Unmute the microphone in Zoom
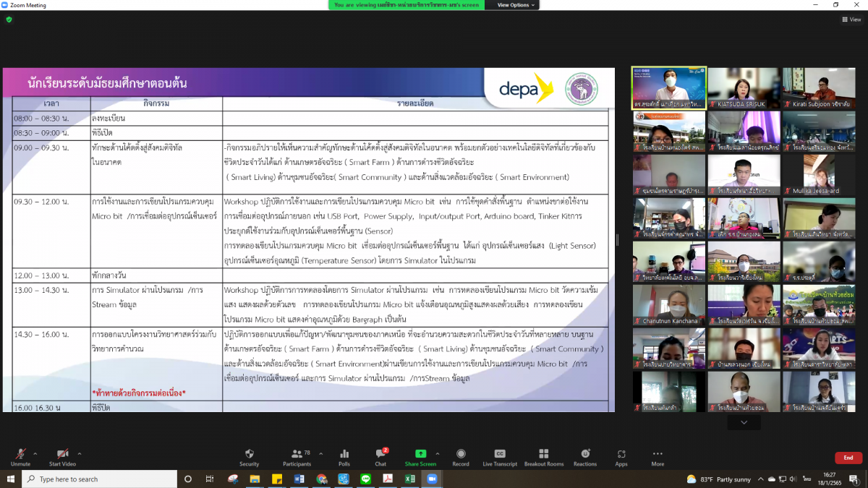 [x=21, y=457]
